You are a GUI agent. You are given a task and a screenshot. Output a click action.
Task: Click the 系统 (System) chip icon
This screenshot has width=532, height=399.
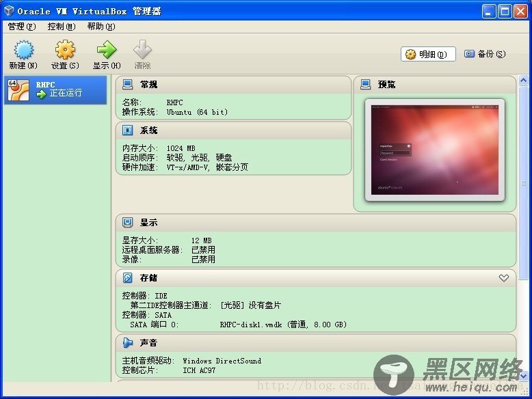[x=128, y=130]
